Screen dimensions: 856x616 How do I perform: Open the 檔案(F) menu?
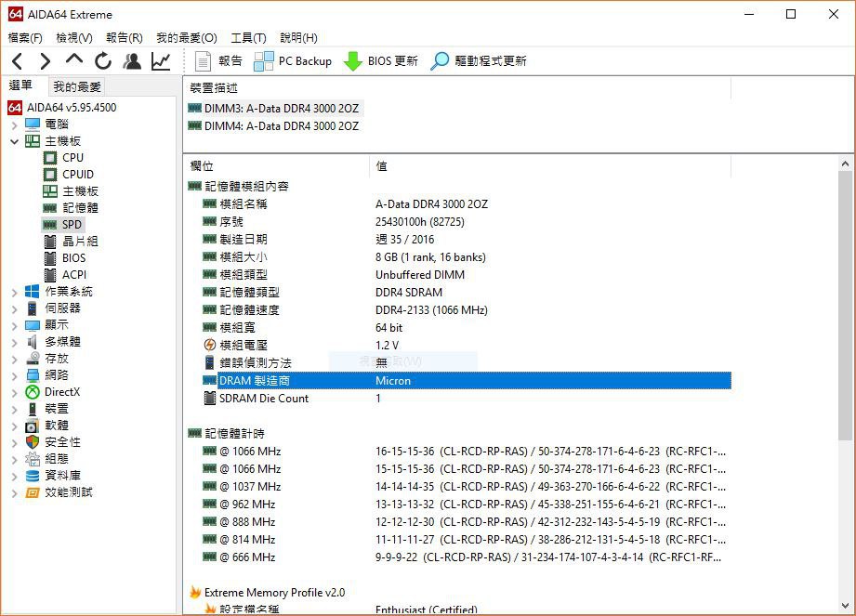click(25, 38)
